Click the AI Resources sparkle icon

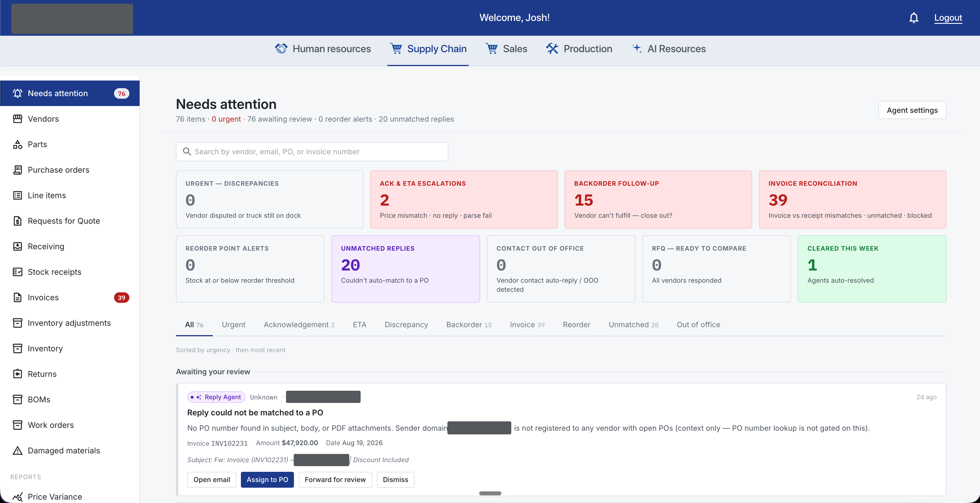click(x=637, y=49)
